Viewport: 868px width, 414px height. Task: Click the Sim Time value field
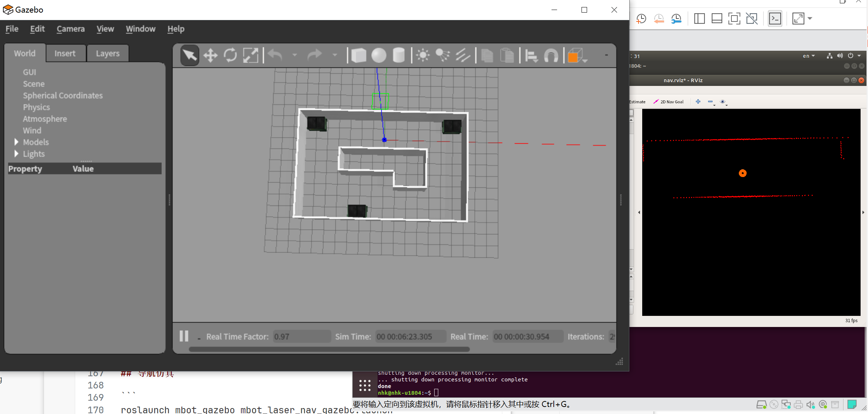click(410, 337)
